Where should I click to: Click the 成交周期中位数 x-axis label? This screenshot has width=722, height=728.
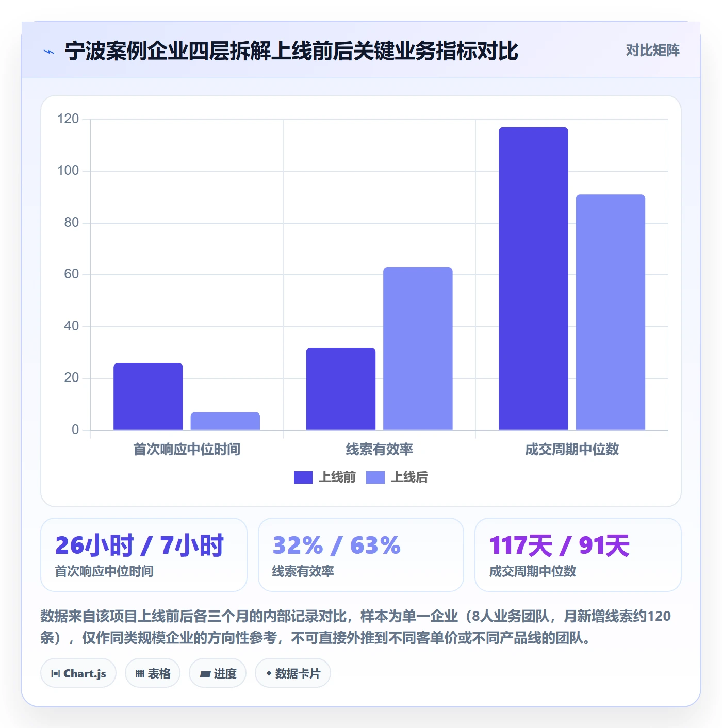[x=572, y=450]
